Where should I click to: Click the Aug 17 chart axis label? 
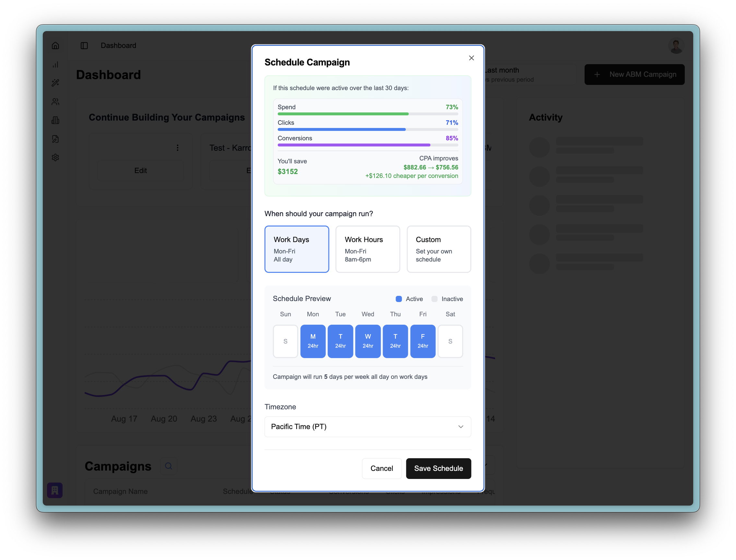(x=124, y=419)
